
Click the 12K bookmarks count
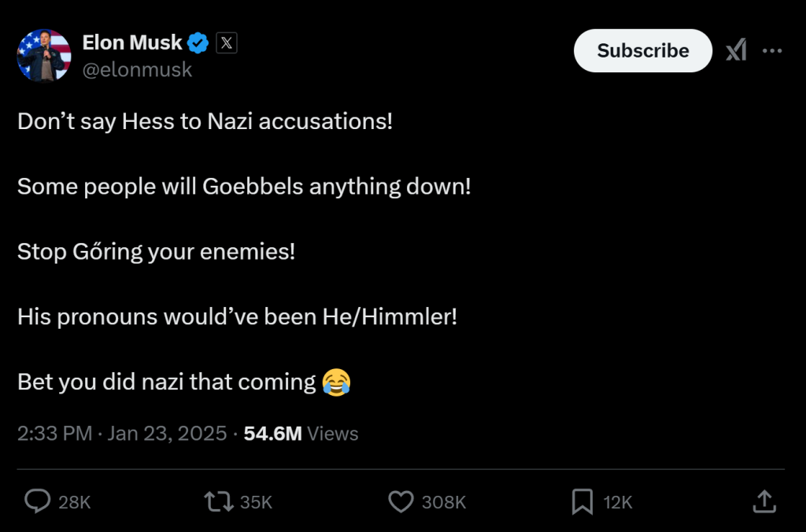(x=618, y=502)
